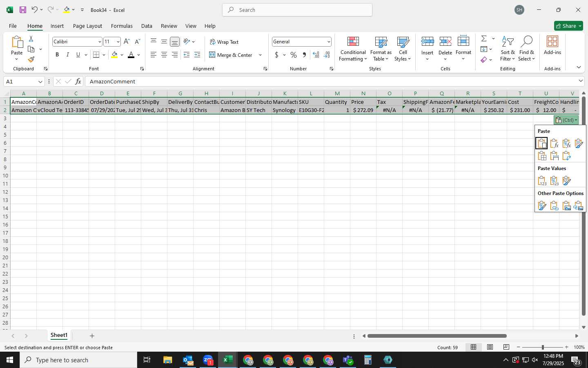Open the Paste Options (Ctrl) dropdown
Image resolution: width=588 pixels, height=368 pixels.
coord(566,120)
